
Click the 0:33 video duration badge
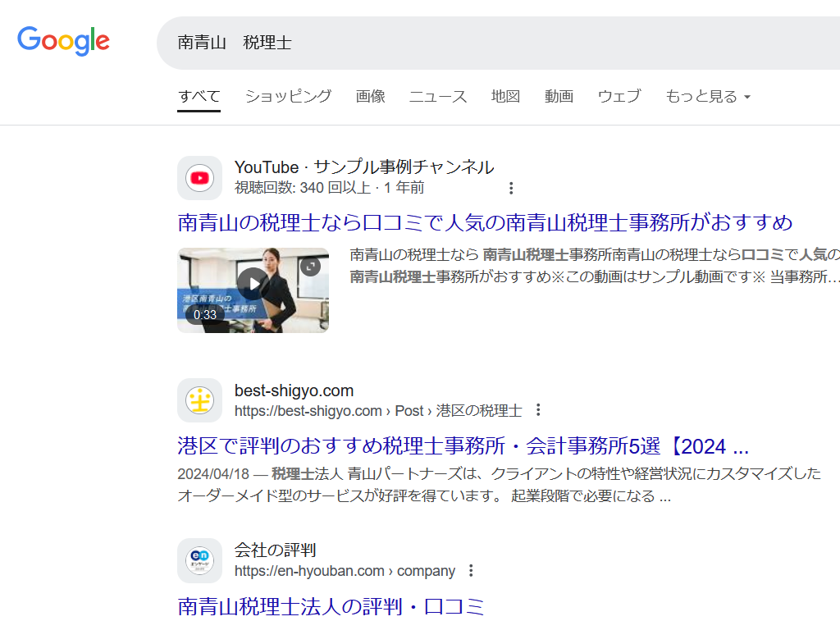pyautogui.click(x=205, y=315)
